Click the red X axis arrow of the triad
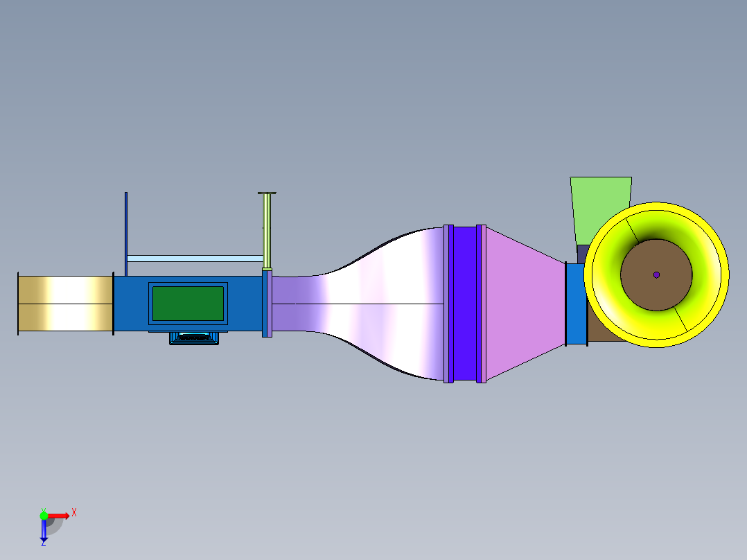Screen dimensions: 747x560 coord(59,516)
